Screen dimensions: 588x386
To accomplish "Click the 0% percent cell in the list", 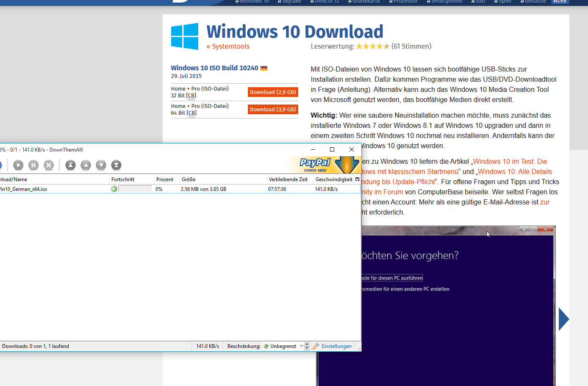I will click(x=159, y=189).
